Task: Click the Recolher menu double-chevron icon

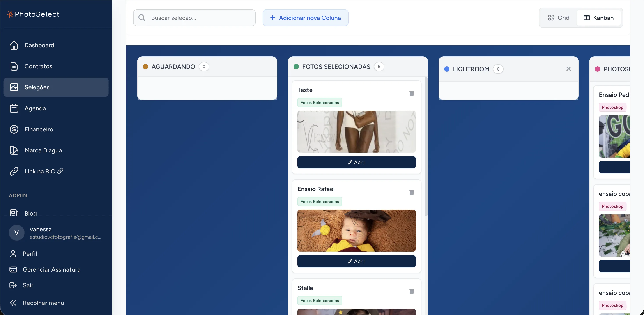Action: pos(13,303)
